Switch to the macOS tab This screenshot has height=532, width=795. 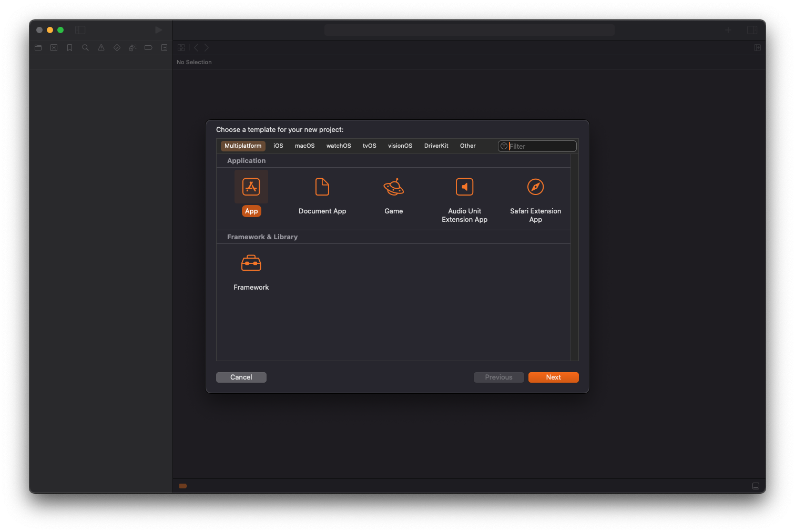coord(304,146)
